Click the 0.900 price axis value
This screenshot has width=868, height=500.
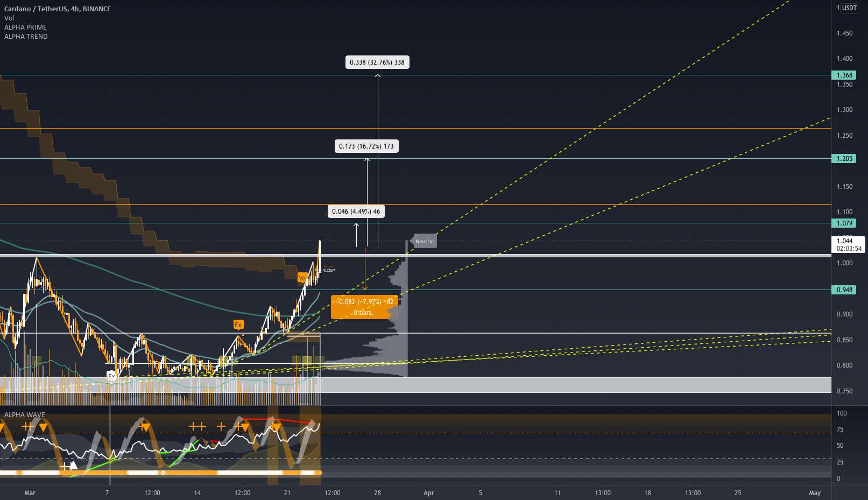[844, 314]
